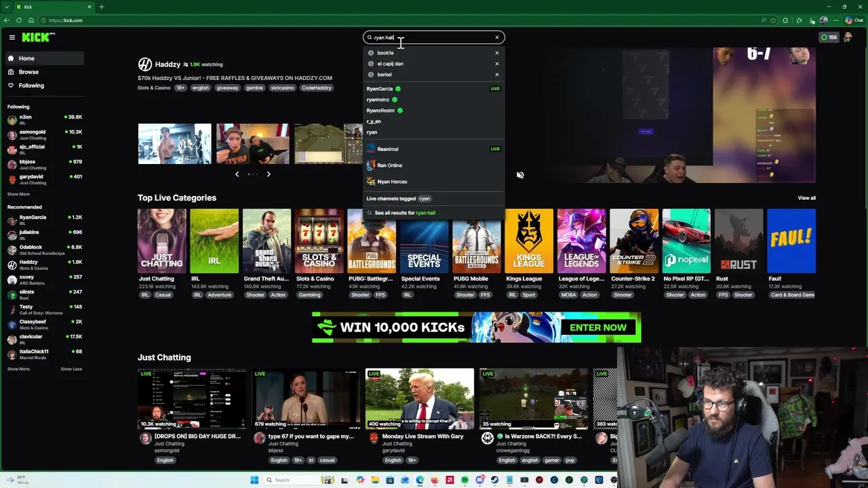Click the KICK logo
868x488 pixels.
[x=38, y=37]
